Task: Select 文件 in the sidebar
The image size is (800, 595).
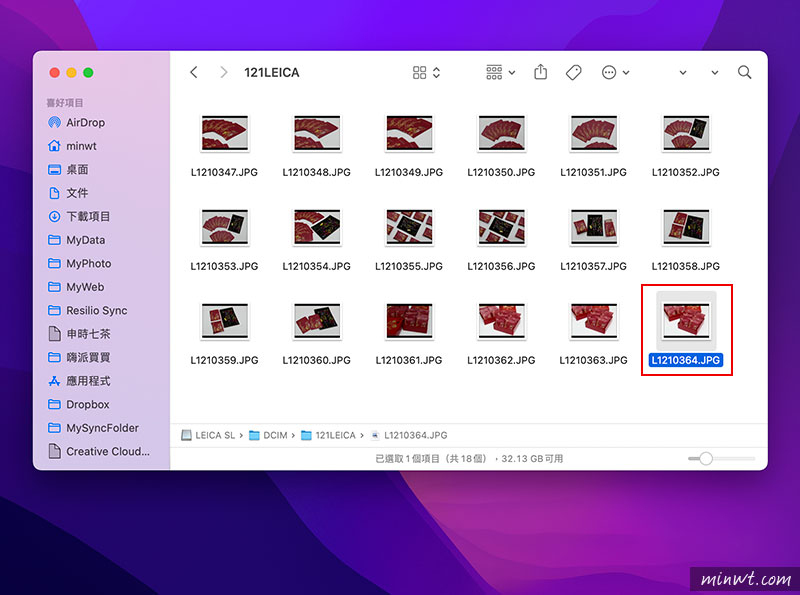Action: coord(68,193)
